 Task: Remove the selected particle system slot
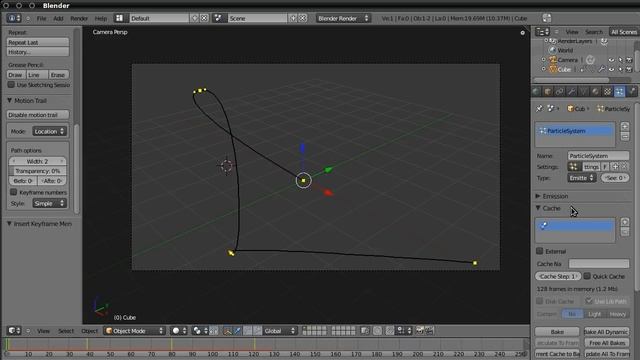coord(624,137)
